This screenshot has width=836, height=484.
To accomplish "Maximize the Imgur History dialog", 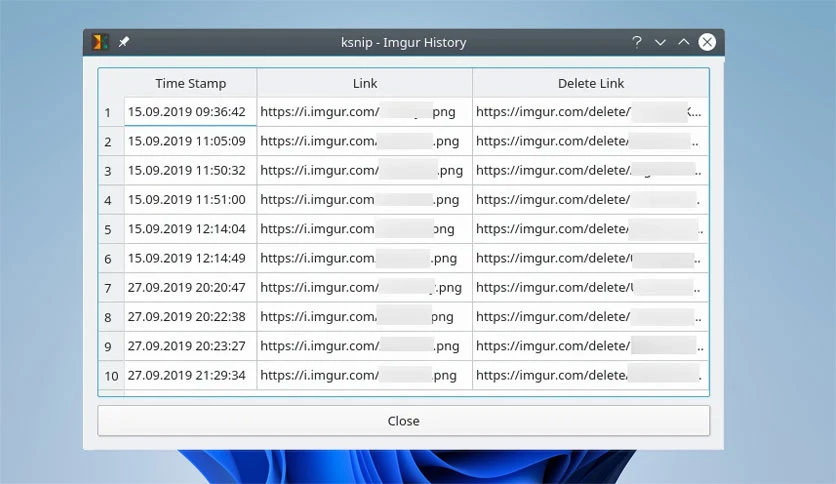I will [684, 42].
